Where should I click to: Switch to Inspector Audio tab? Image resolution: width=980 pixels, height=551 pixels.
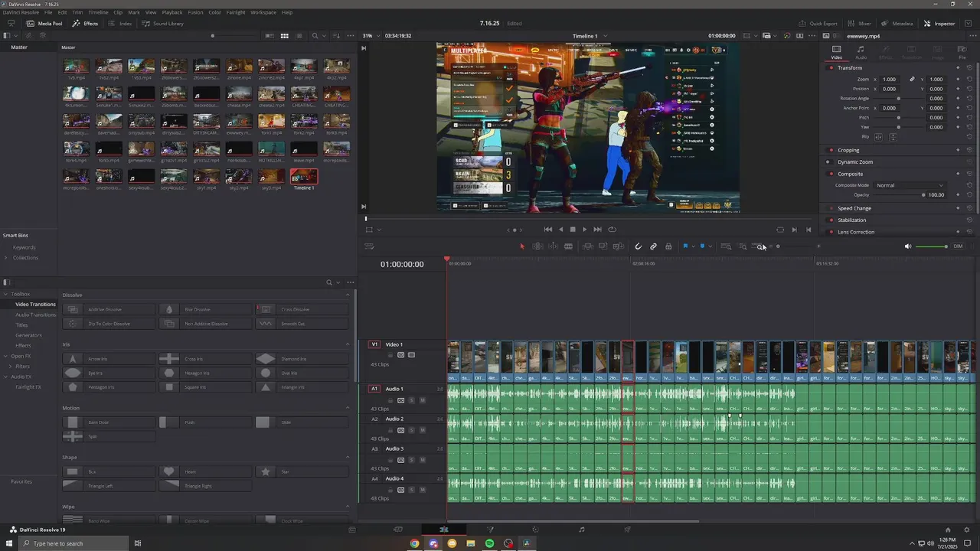coord(861,52)
